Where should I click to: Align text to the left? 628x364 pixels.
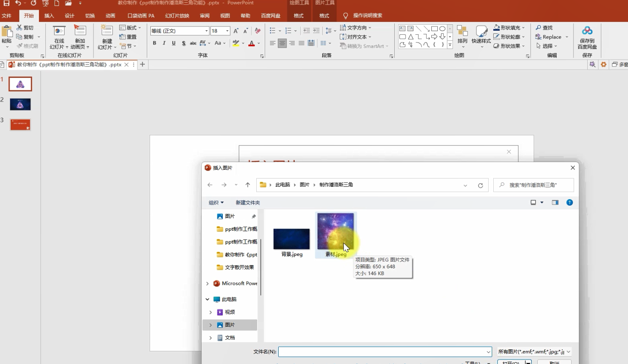(x=273, y=43)
